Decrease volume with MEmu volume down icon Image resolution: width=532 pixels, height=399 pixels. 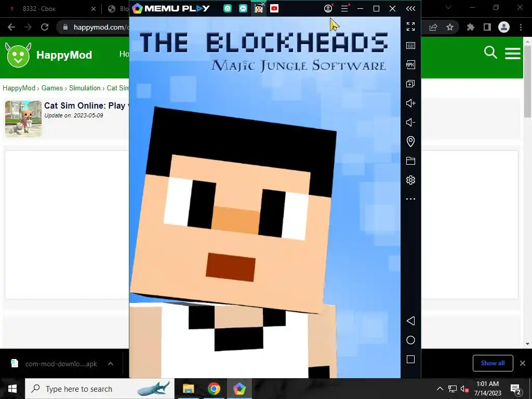coord(410,122)
